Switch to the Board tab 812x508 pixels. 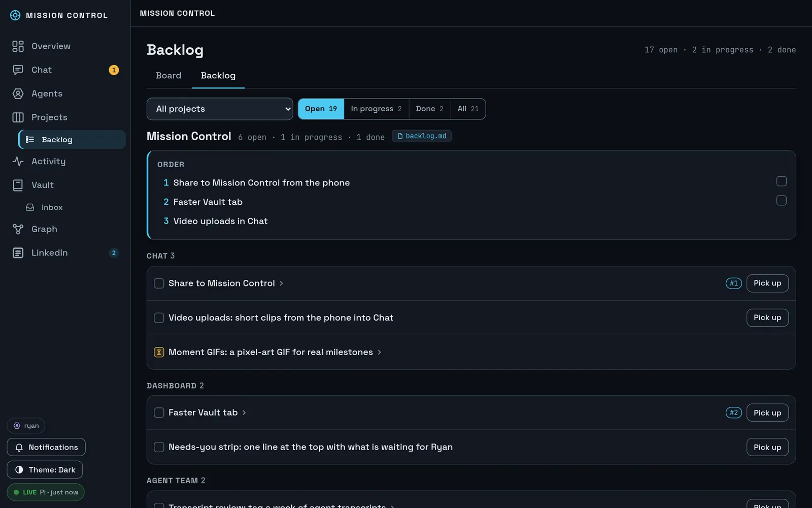pyautogui.click(x=168, y=76)
